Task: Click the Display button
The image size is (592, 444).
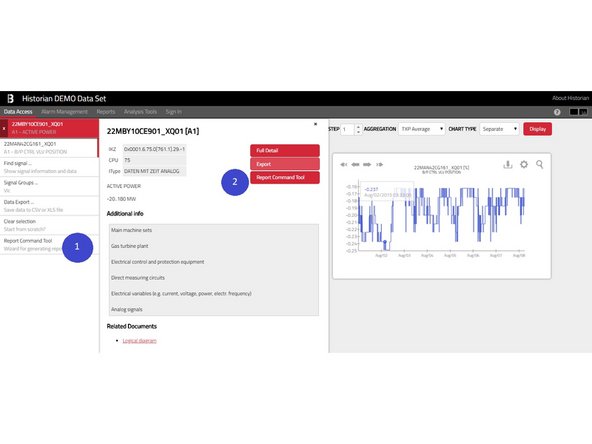Action: coord(538,129)
